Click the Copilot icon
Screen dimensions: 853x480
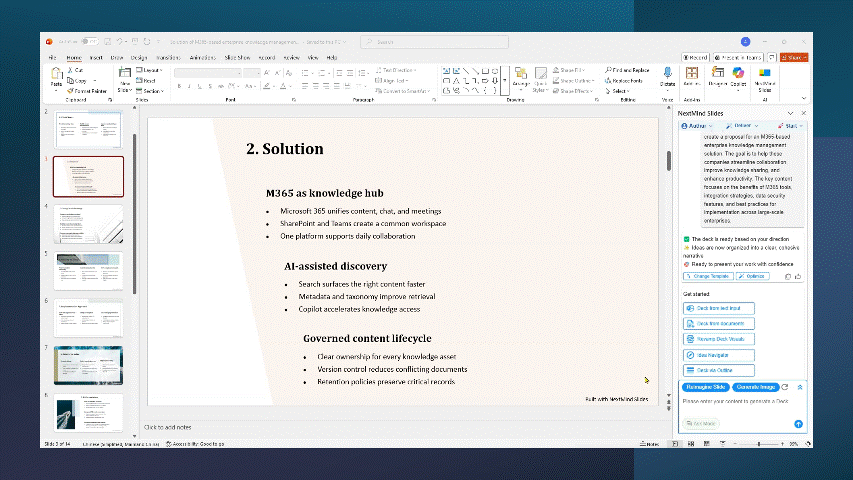738,73
